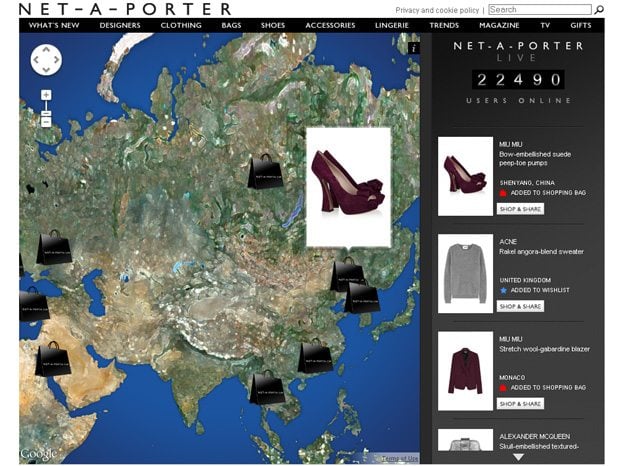The image size is (620, 466).
Task: Click Shop & Share for Miu Miu pumps
Action: [520, 209]
